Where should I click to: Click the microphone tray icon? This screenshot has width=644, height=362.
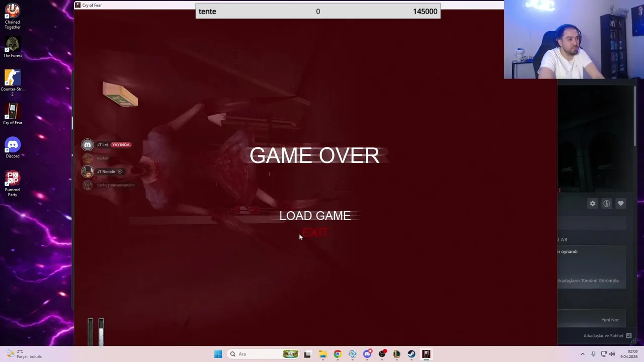[x=593, y=354]
